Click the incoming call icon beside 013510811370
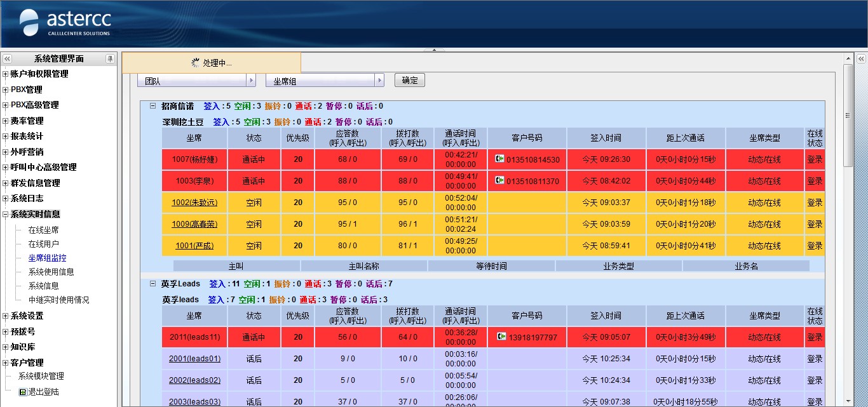Viewport: 868px width, 407px height. [500, 181]
